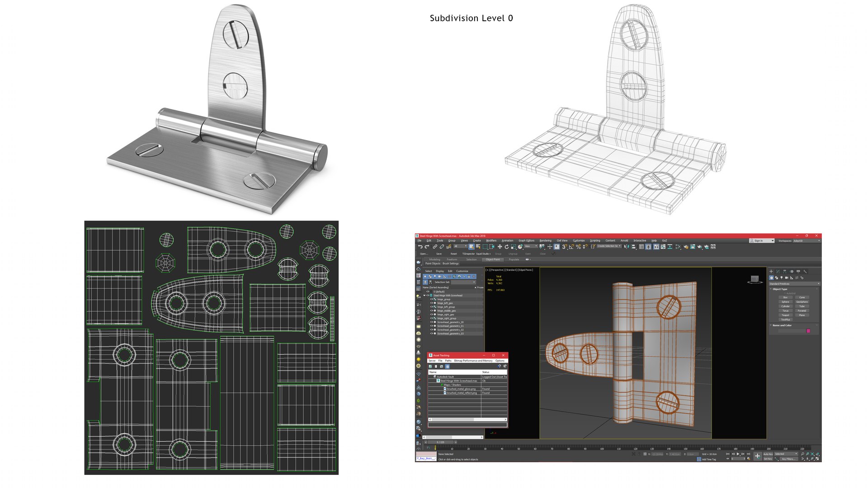Toggle the Percent Snap icon
Viewport: 868px width, 488px height.
point(578,247)
